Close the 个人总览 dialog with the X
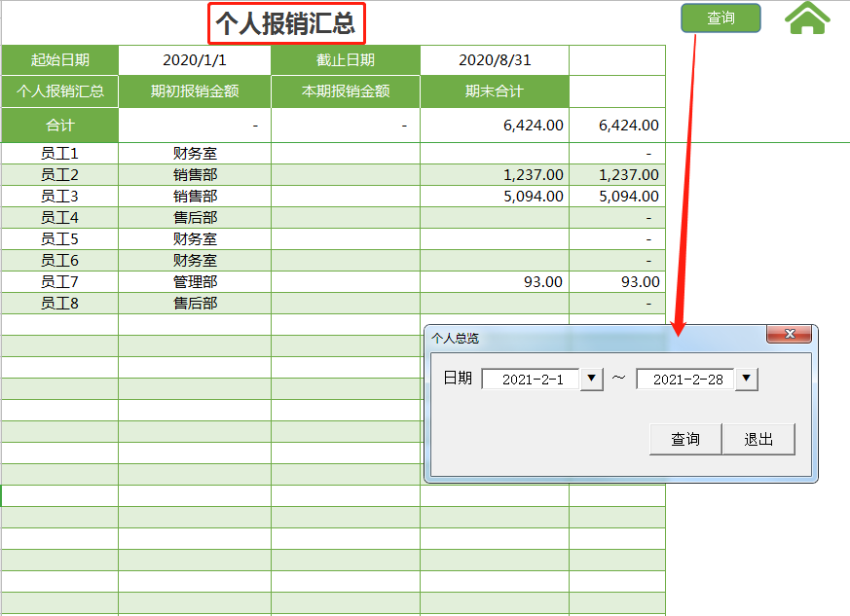850x616 pixels. click(x=791, y=335)
